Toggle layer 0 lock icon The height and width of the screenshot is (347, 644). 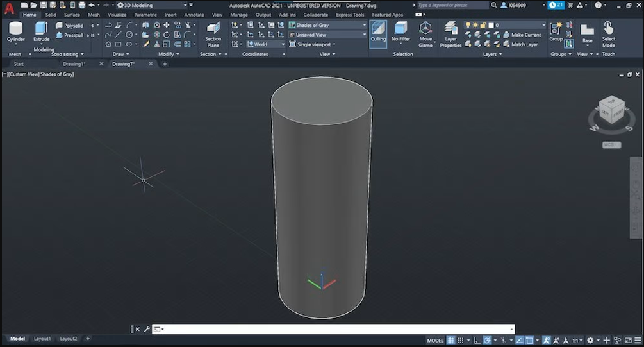click(x=483, y=25)
